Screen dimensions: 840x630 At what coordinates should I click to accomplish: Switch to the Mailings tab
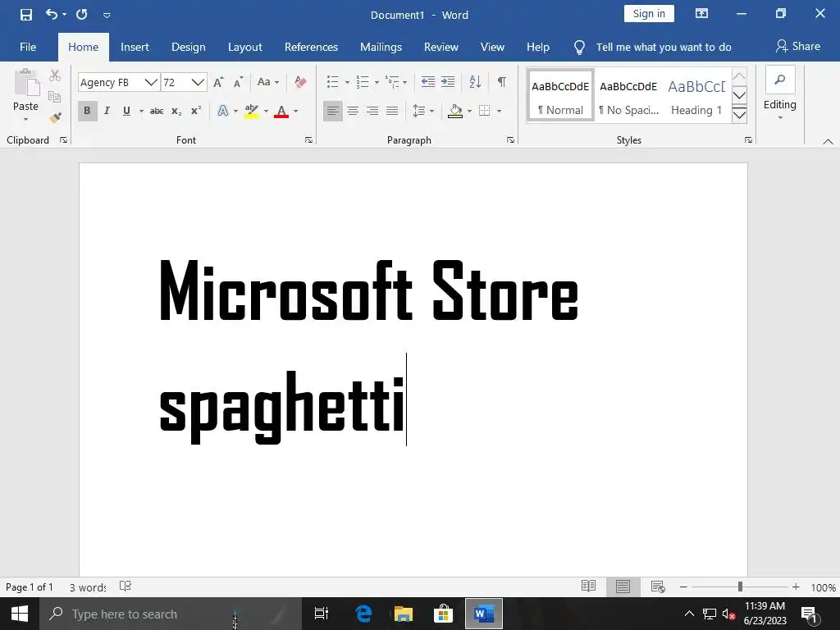click(381, 47)
